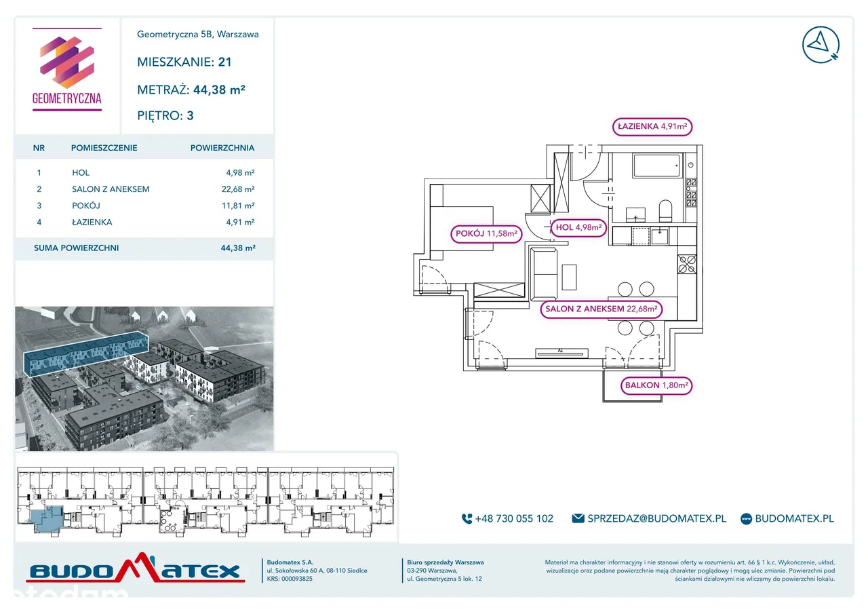Viewport: 868px width, 614px height.
Task: Click the Budomatex logo
Action: 135,570
